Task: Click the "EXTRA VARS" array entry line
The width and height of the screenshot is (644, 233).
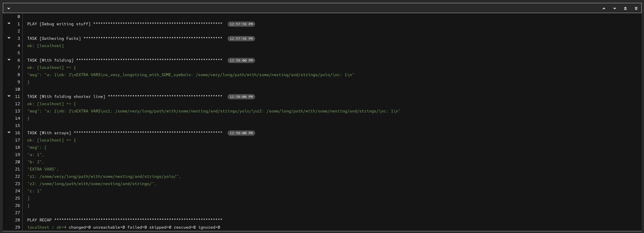Action: [43, 169]
